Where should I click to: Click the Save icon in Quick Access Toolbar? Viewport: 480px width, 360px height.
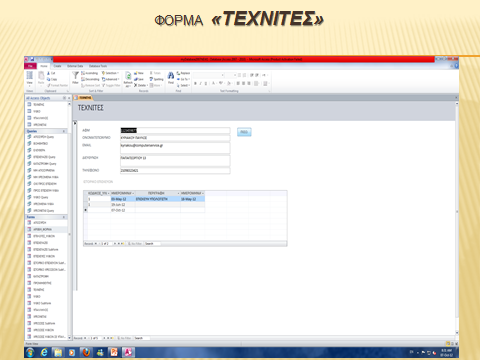pyautogui.click(x=32, y=59)
